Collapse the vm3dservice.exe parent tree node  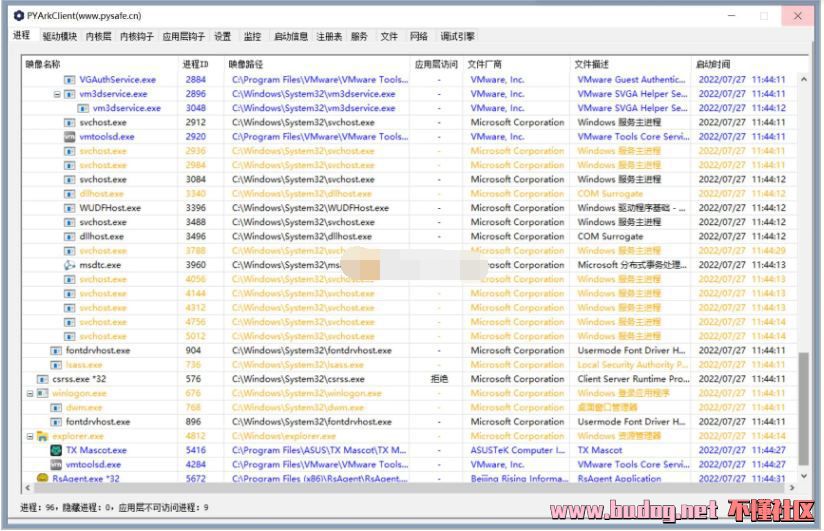57,94
